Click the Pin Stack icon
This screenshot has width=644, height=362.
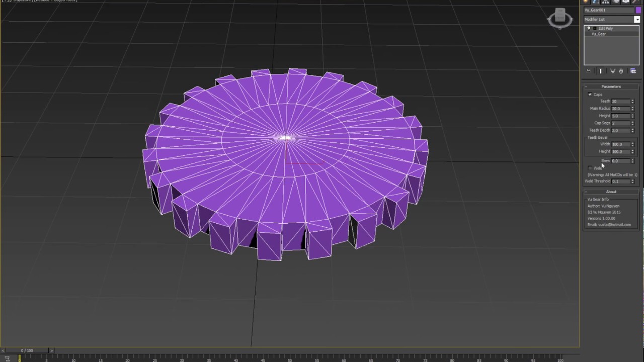point(589,71)
